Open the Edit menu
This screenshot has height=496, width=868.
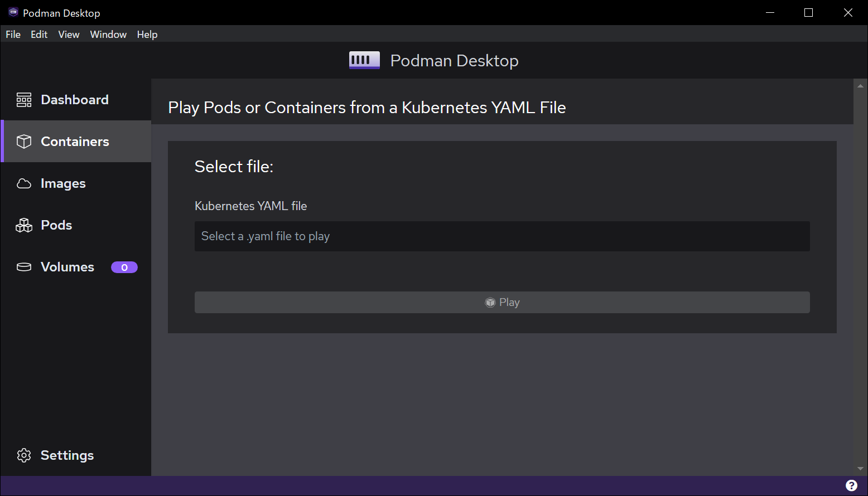click(x=39, y=35)
